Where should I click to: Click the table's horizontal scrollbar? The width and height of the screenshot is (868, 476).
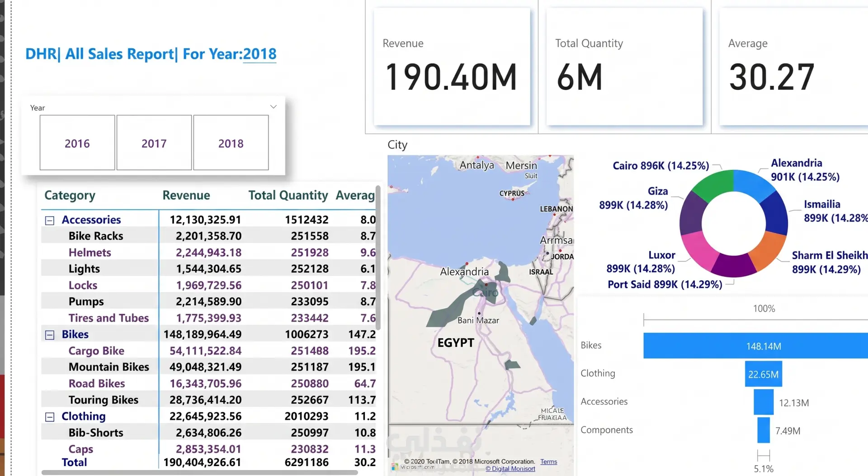(x=199, y=472)
